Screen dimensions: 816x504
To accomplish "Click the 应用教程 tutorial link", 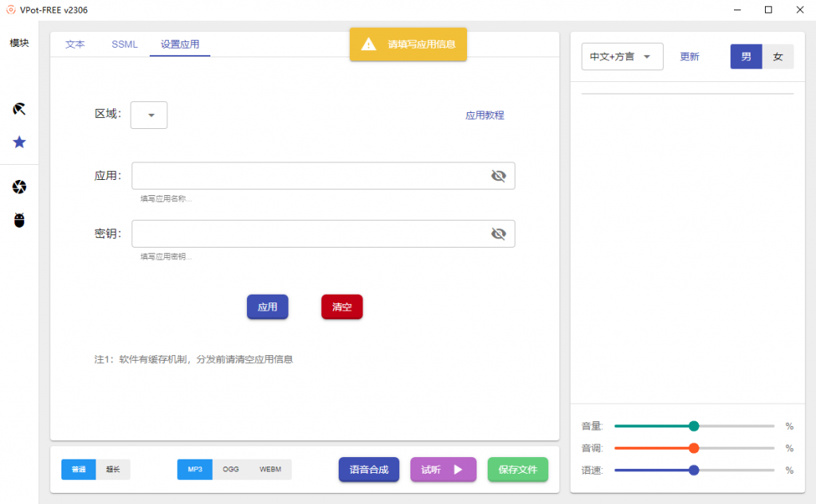I will pyautogui.click(x=484, y=115).
